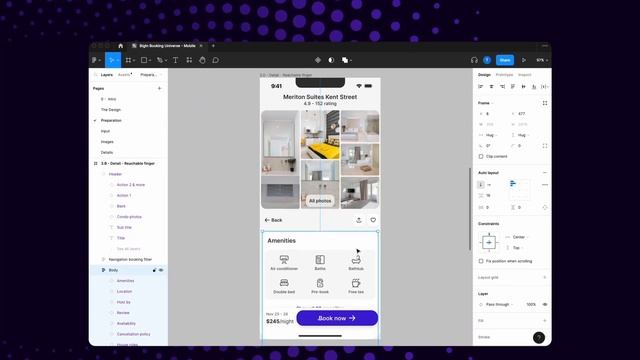
Task: Select the Amenities layer
Action: (x=125, y=281)
